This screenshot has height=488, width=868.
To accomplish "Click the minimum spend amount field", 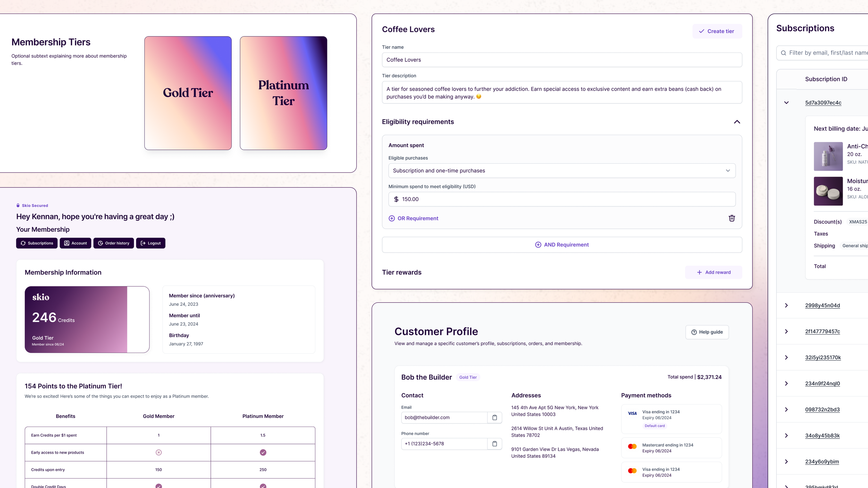I will 561,199.
